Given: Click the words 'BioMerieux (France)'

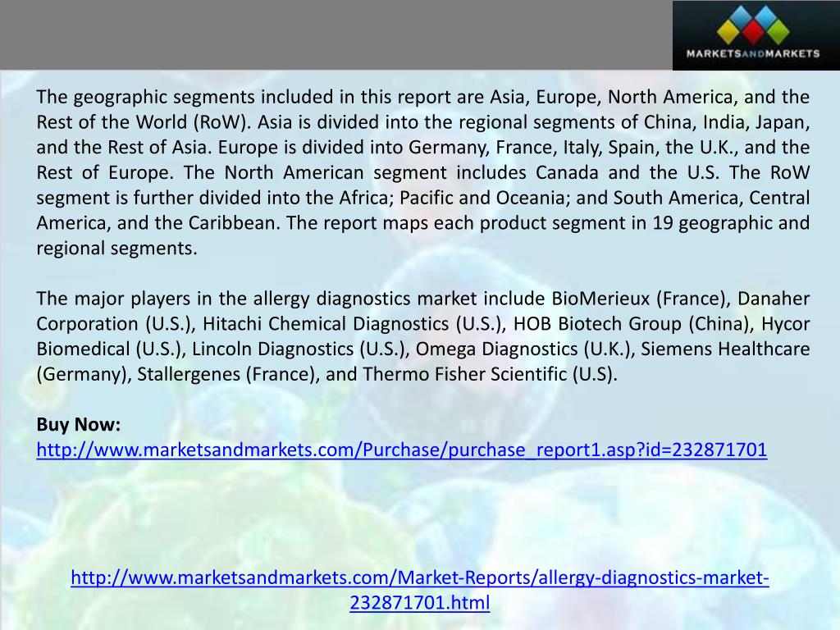Looking at the screenshot, I should tap(638, 299).
